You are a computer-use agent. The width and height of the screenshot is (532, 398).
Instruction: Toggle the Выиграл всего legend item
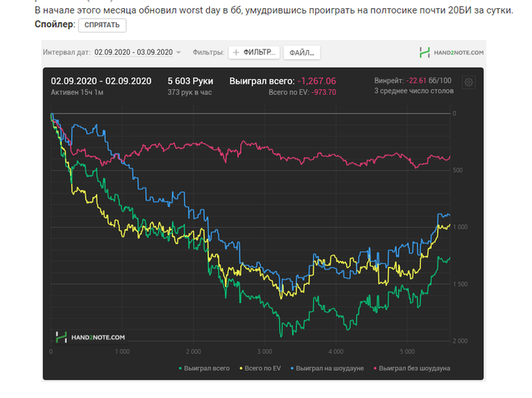204,368
